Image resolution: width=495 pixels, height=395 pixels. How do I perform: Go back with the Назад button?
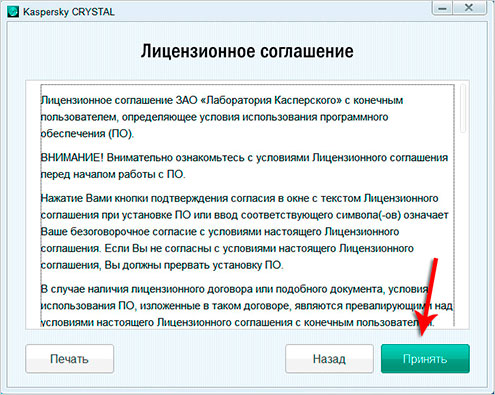pos(329,359)
